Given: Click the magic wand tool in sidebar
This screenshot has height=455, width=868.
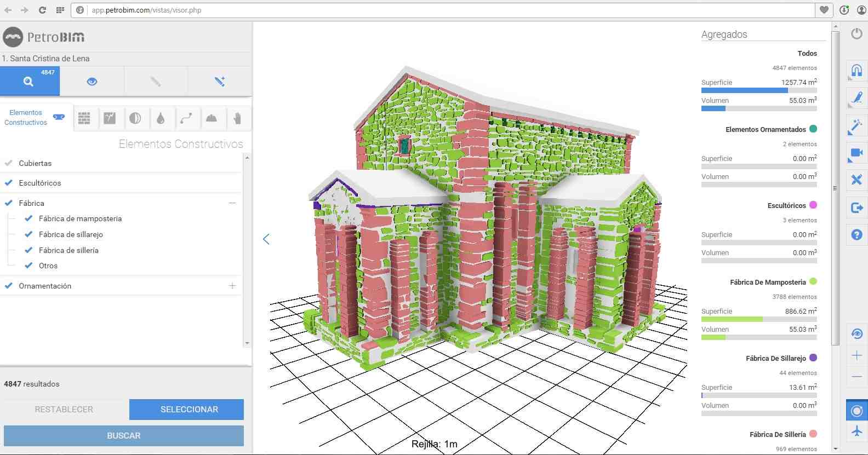Looking at the screenshot, I should pos(855,126).
